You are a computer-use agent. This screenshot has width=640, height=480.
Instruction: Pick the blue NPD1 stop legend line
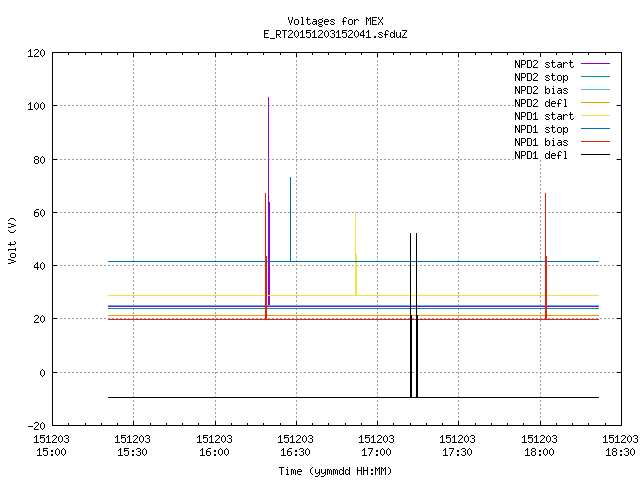click(x=596, y=129)
